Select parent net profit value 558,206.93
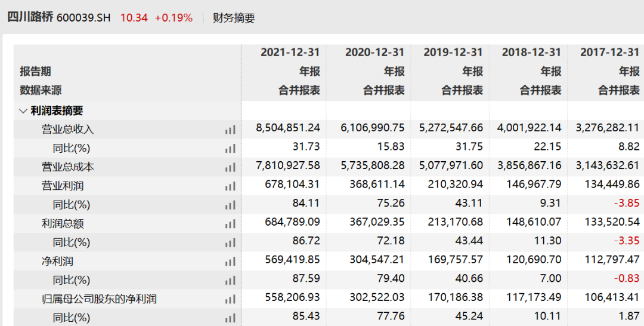Image resolution: width=644 pixels, height=326 pixels. pos(292,297)
